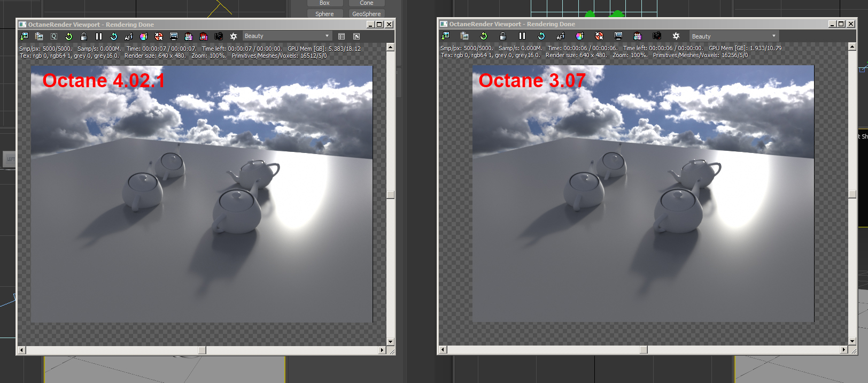Click the Cone primitive button
The image size is (868, 383).
(x=367, y=3)
